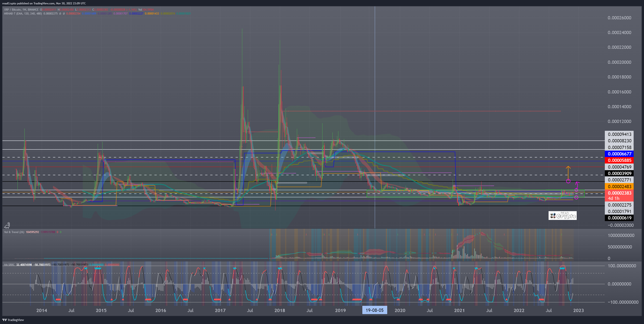644x324 pixels.
Task: Click the 0.00008230 price label
Action: coord(619,141)
